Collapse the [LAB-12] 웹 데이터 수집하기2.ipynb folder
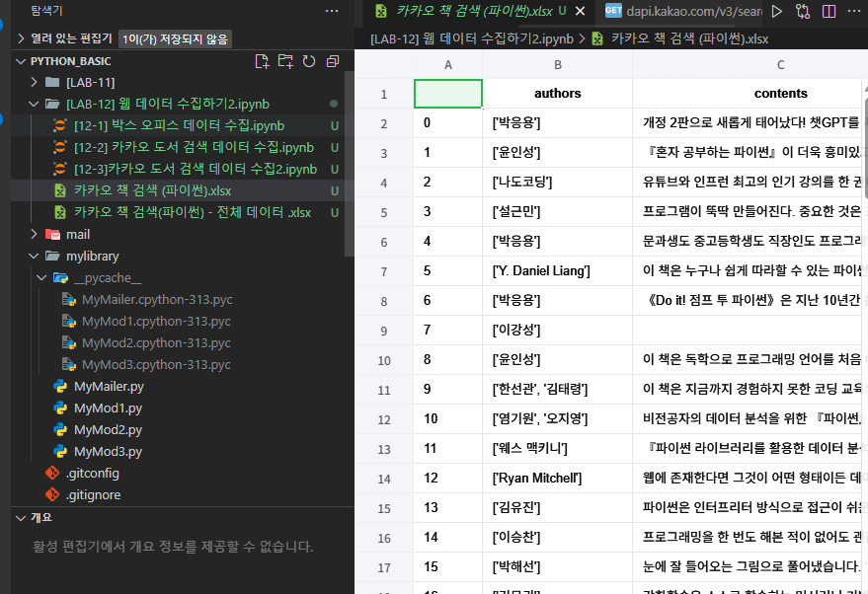This screenshot has height=594, width=868. point(35,104)
